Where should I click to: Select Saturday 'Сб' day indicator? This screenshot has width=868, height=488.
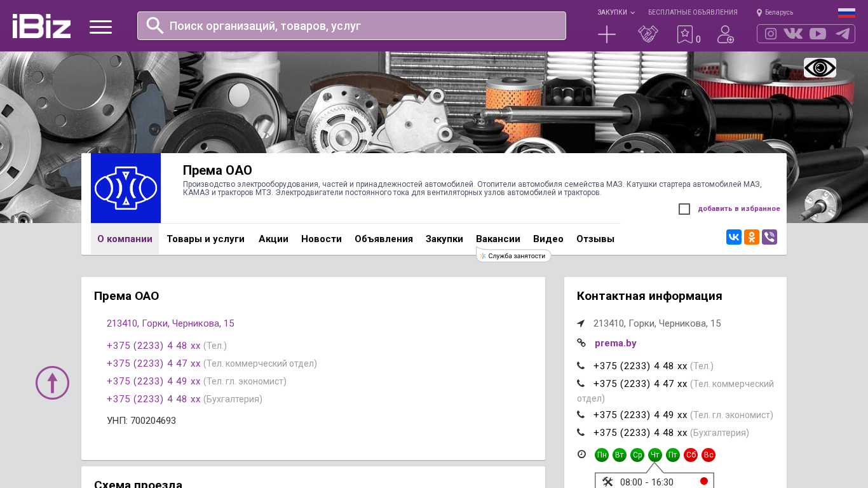(x=691, y=455)
